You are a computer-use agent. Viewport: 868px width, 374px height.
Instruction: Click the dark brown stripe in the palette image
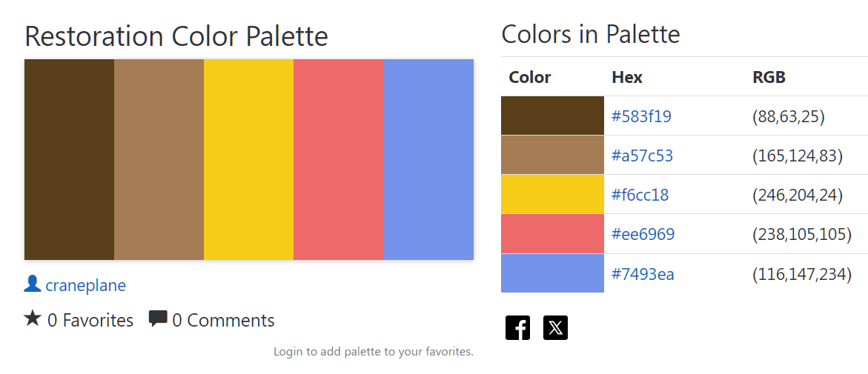pyautogui.click(x=69, y=159)
